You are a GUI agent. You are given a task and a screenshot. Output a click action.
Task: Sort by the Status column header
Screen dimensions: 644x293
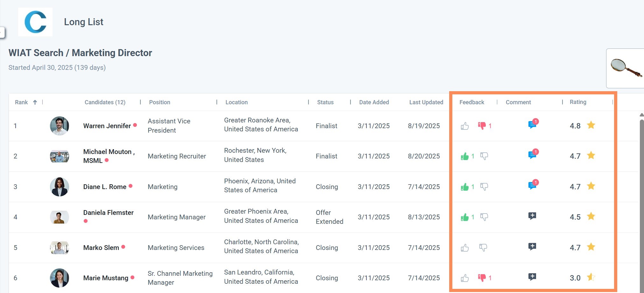click(325, 102)
